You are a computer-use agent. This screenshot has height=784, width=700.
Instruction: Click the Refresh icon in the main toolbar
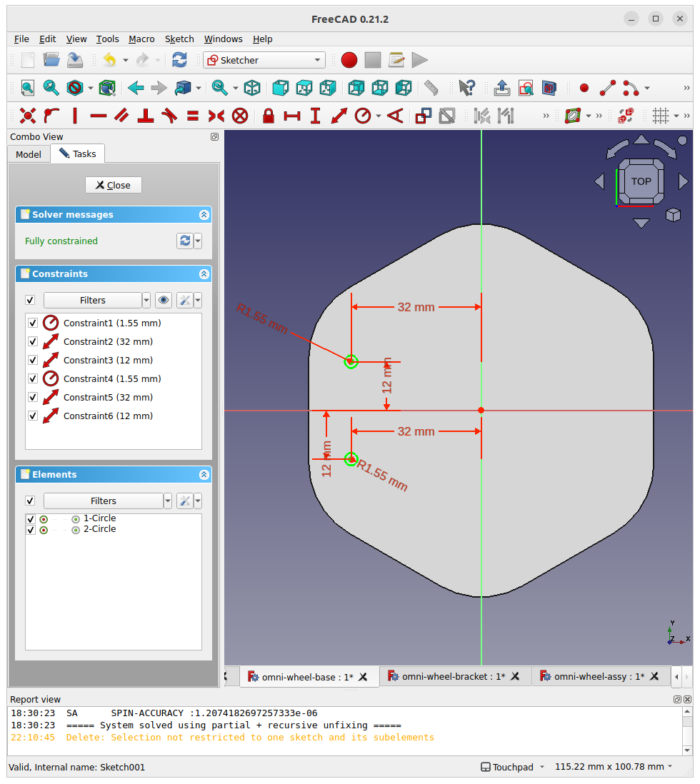(x=179, y=60)
